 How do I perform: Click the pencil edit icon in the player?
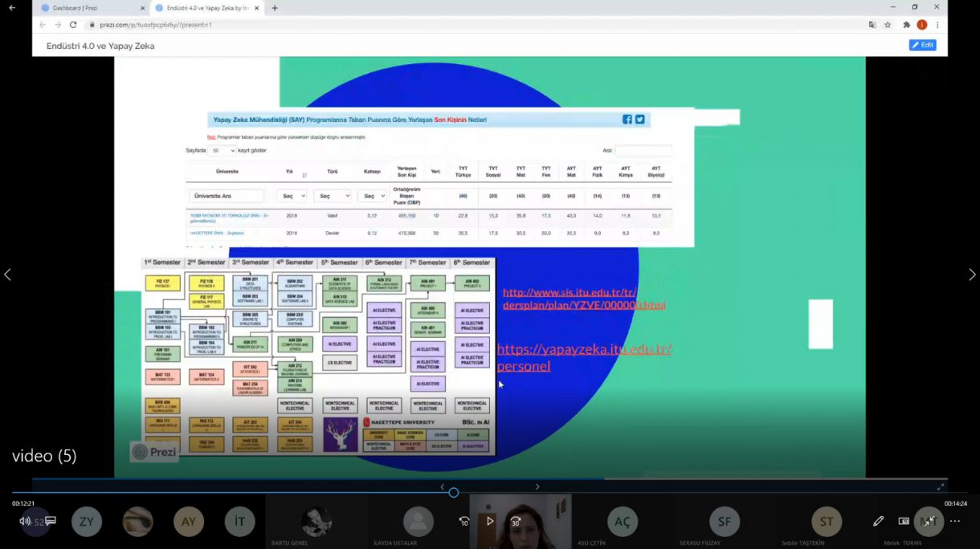click(x=878, y=521)
